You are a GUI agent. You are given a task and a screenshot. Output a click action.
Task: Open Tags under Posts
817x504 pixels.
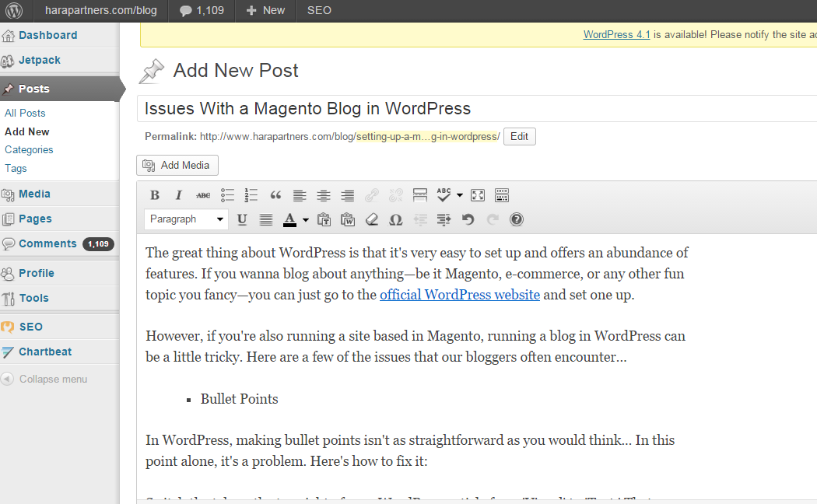pyautogui.click(x=16, y=168)
